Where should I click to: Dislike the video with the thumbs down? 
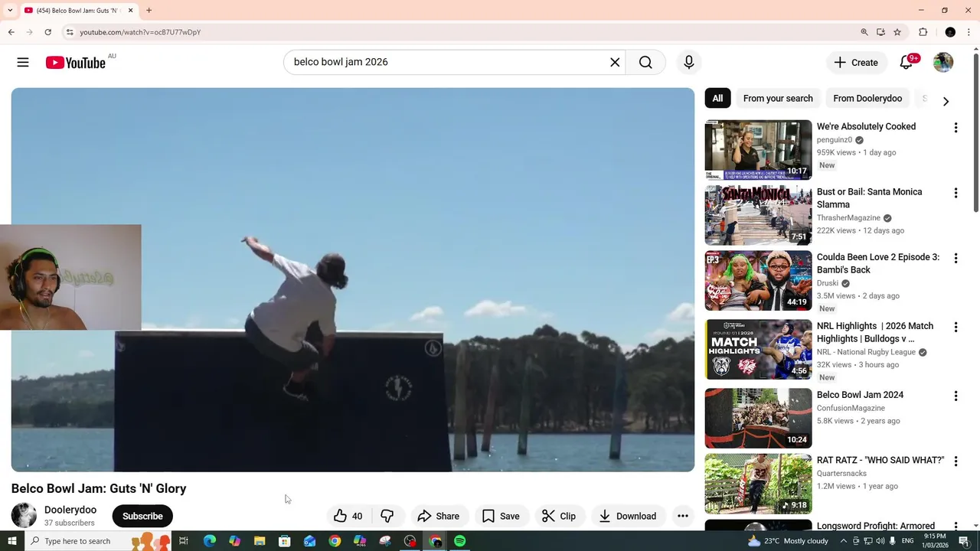tap(387, 516)
